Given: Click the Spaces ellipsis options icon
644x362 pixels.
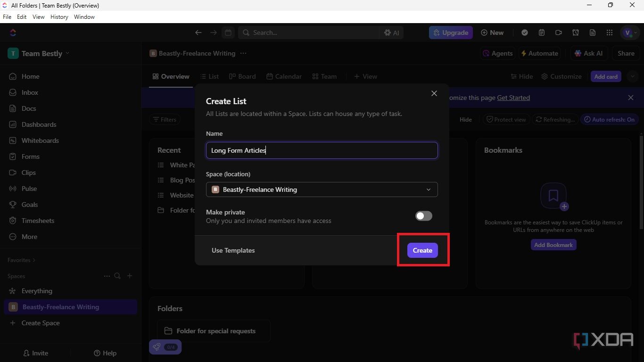Looking at the screenshot, I should [107, 276].
